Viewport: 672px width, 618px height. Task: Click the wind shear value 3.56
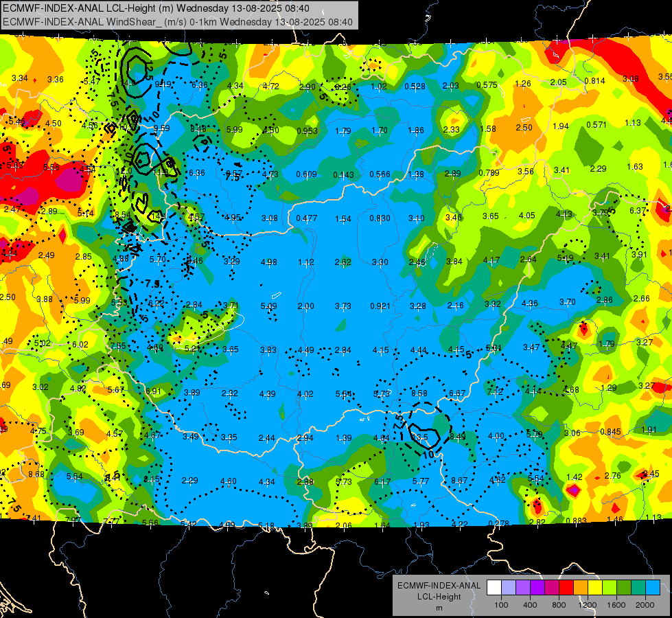point(525,172)
